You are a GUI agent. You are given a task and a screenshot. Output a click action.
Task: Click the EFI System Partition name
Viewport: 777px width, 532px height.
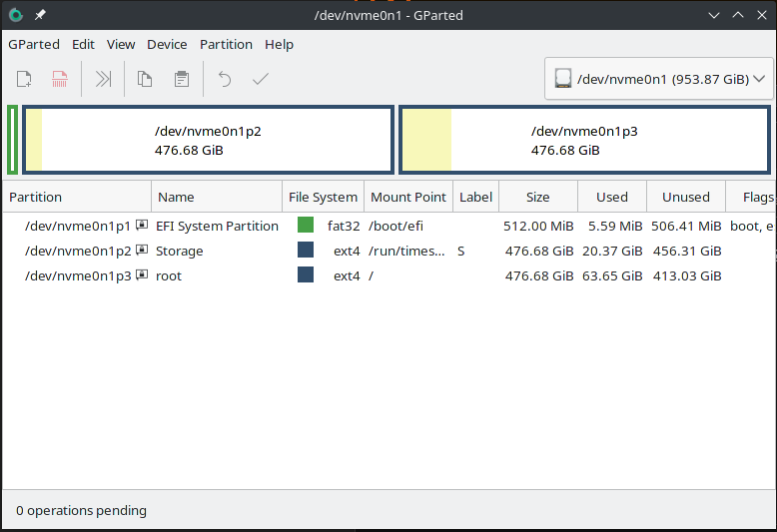[217, 227]
